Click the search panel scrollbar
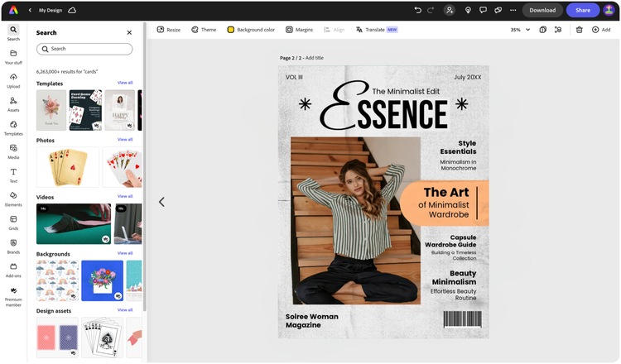Image resolution: width=621 pixels, height=364 pixels. pos(145,166)
